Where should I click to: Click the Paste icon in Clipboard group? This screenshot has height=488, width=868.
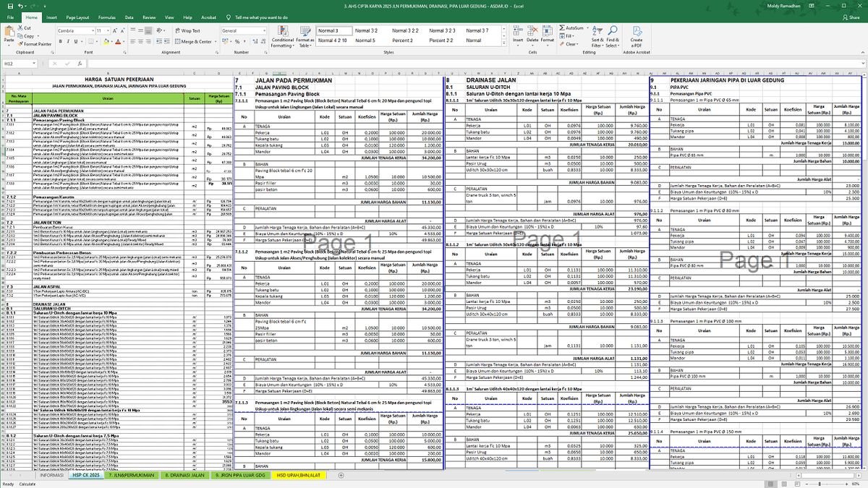click(x=9, y=36)
